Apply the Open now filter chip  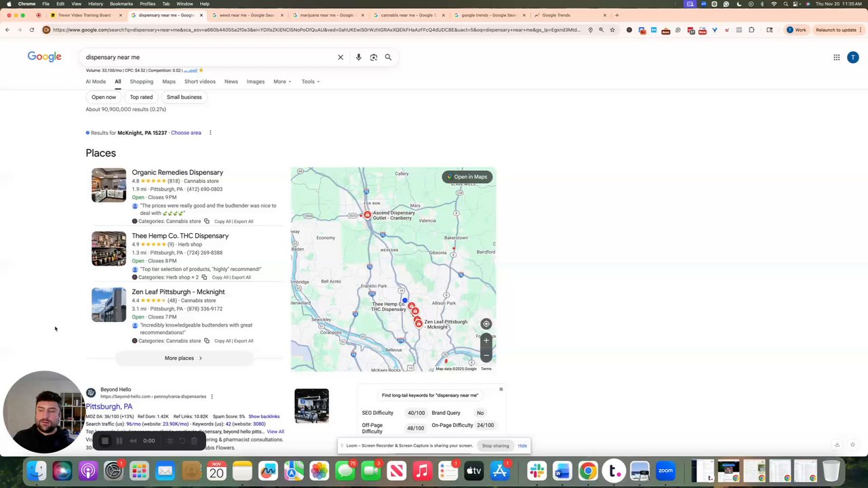(104, 97)
